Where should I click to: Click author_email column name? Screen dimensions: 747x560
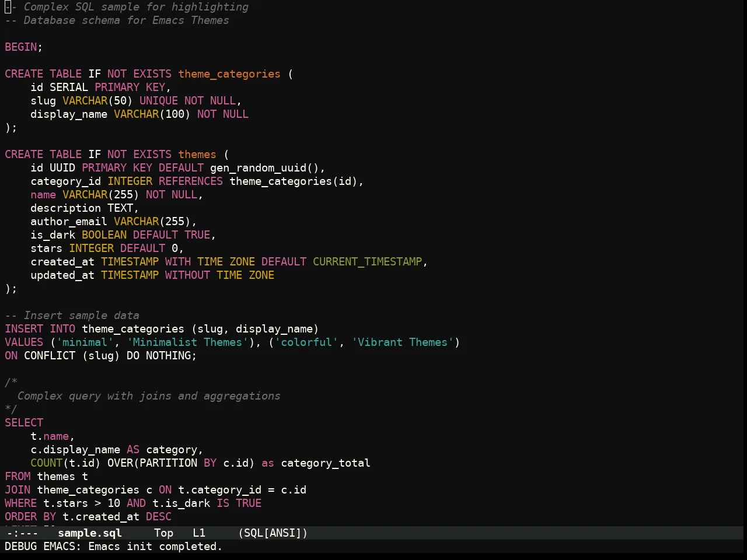[x=69, y=222]
